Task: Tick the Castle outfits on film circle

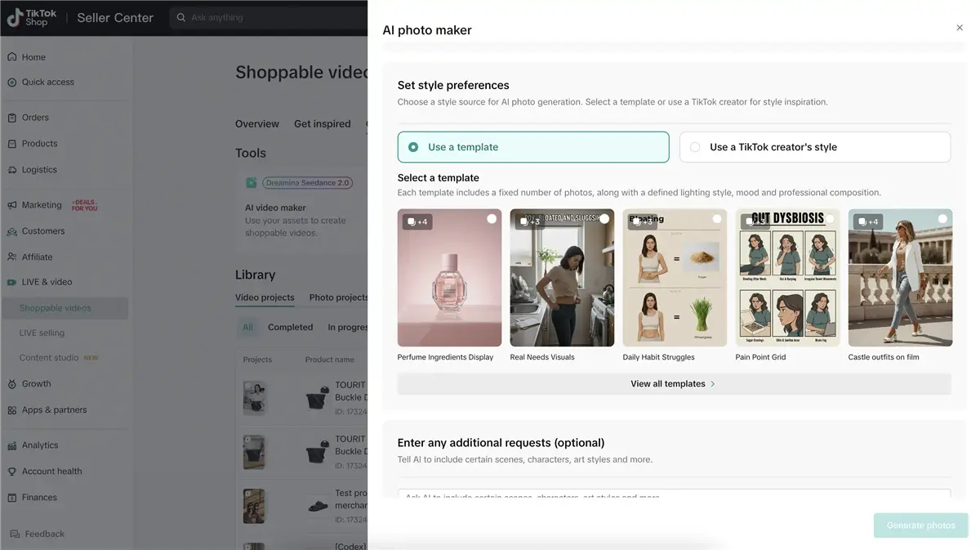Action: (x=942, y=219)
